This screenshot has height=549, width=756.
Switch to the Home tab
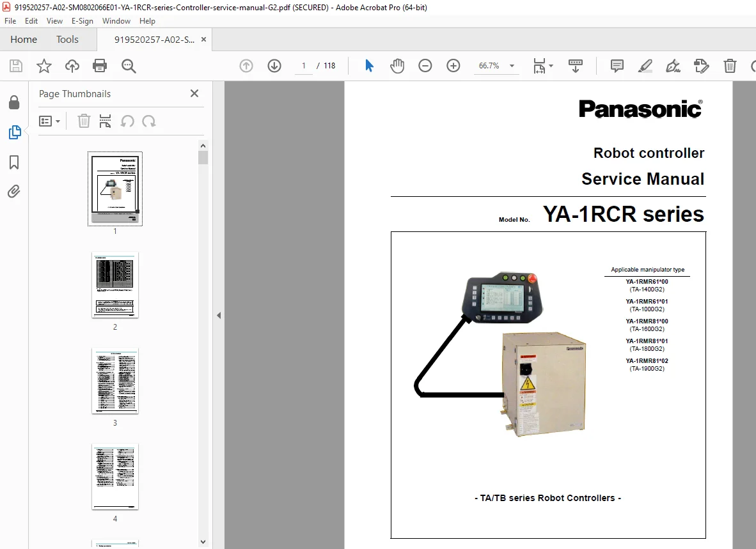point(24,40)
